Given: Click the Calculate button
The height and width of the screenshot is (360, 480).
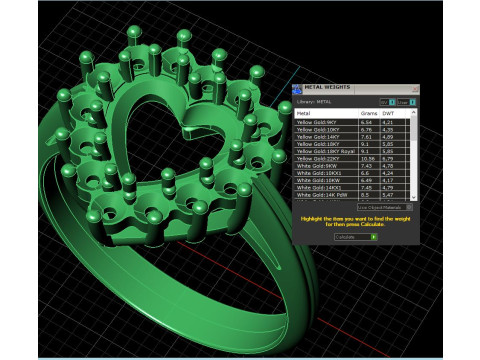Looking at the screenshot, I should pos(356,237).
